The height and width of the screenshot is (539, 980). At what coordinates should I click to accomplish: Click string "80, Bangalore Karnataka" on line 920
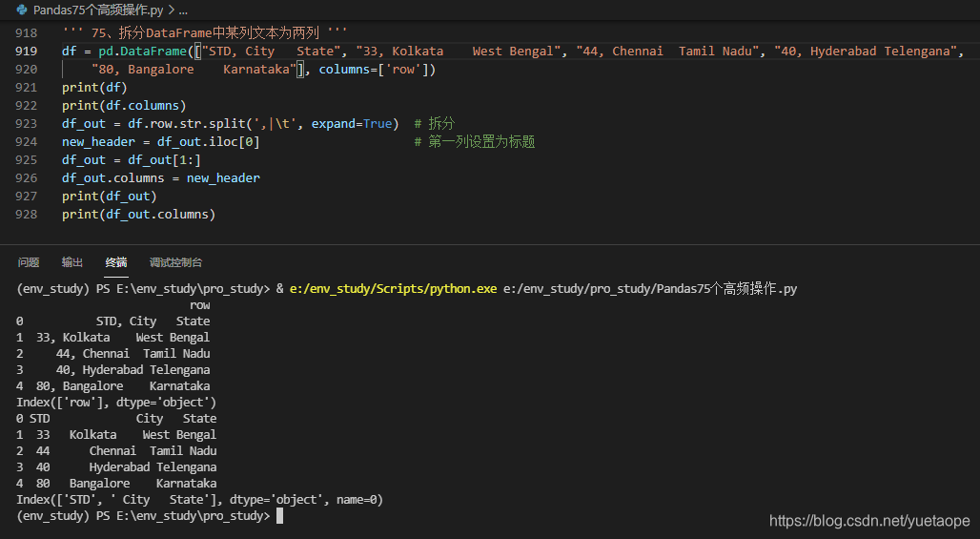(x=194, y=69)
